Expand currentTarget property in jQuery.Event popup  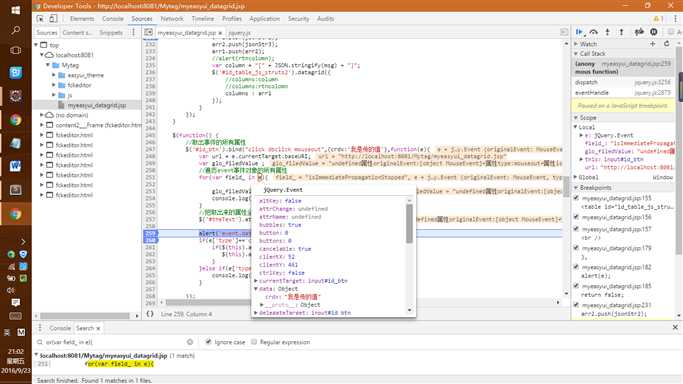click(x=256, y=281)
